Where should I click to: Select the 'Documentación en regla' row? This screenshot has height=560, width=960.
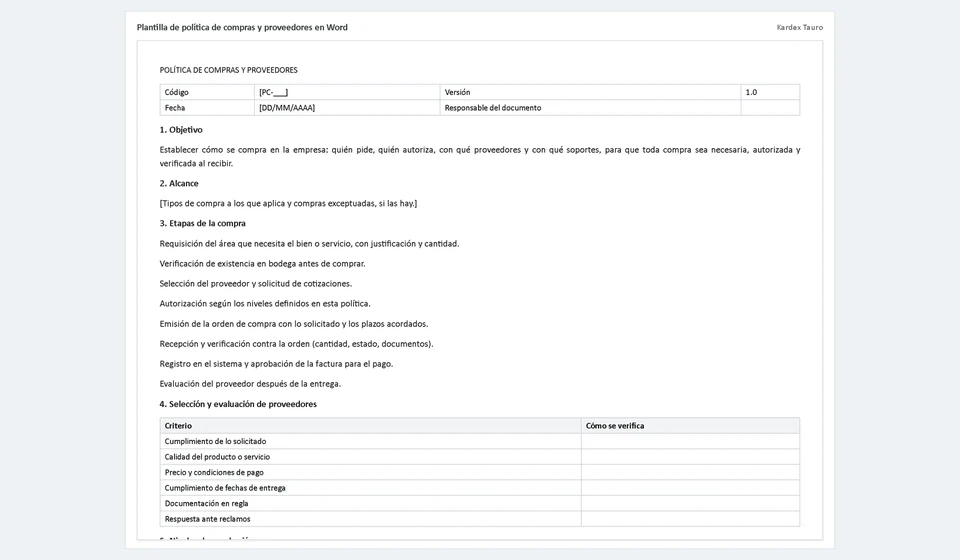480,504
